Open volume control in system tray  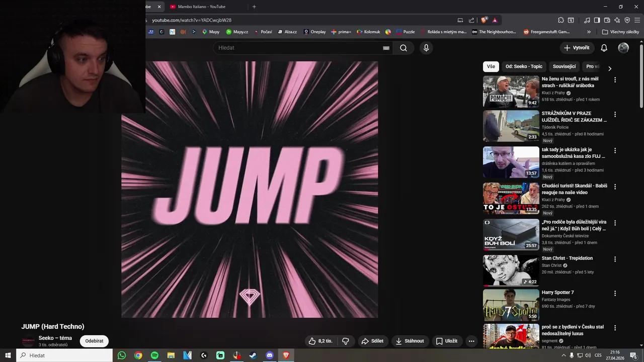pos(588,355)
